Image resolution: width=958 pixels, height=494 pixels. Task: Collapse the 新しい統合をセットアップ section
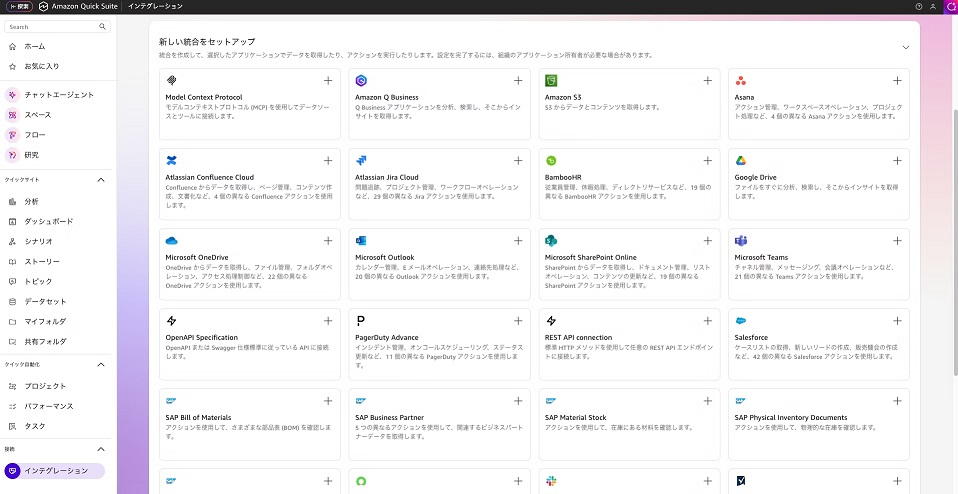point(905,47)
